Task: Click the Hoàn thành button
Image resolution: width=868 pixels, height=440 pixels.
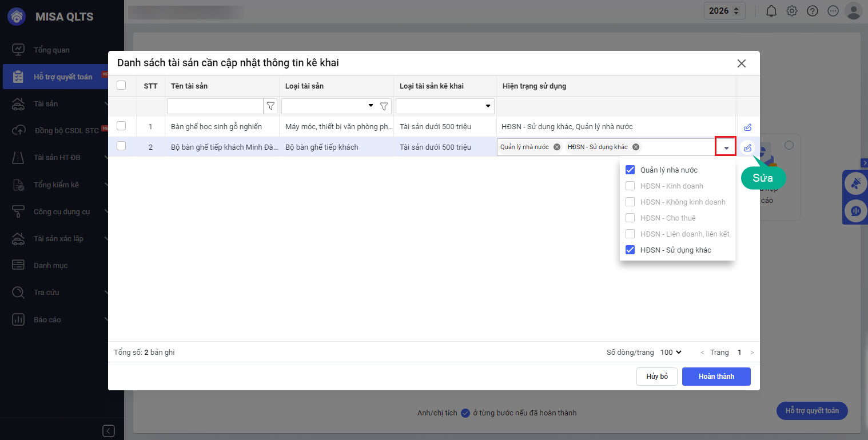Action: coord(716,377)
